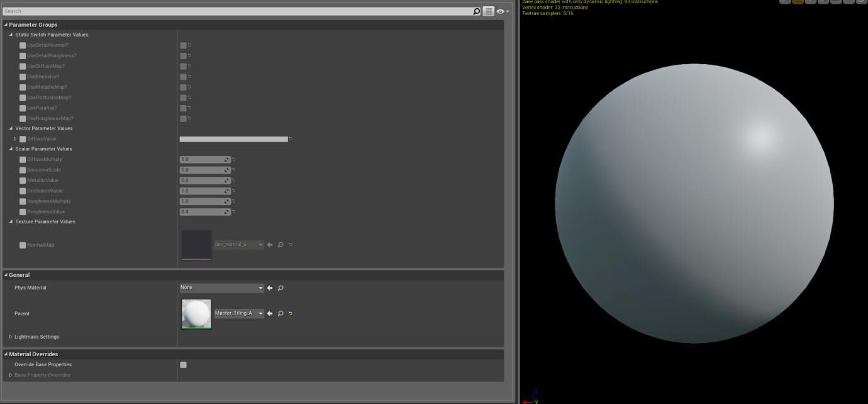Viewport: 868px width, 404px height.
Task: Toggle UseRoughnessMap? value checkbox
Action: [x=183, y=118]
